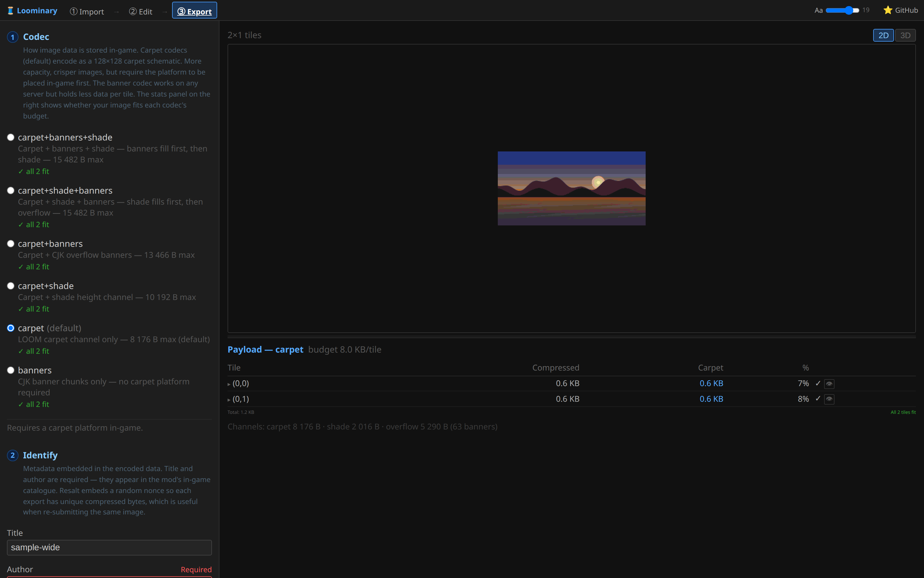
Task: Click the Compressed column header
Action: pyautogui.click(x=556, y=367)
